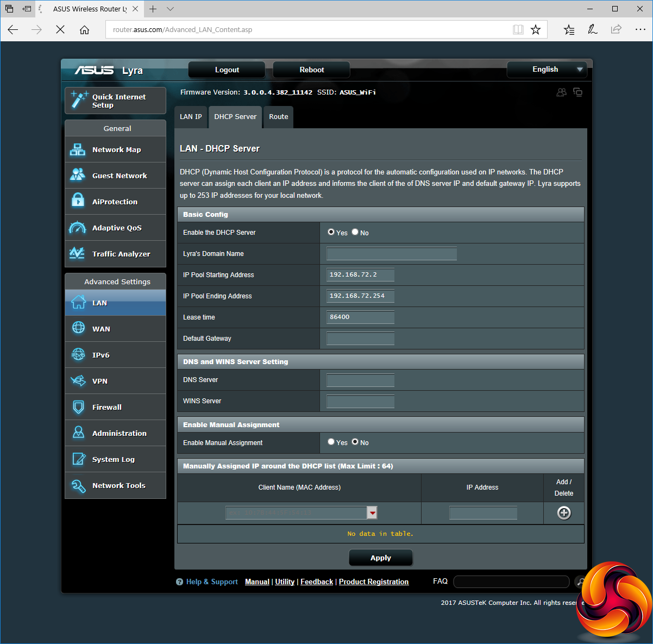Expand the English language dropdown
The height and width of the screenshot is (644, 653).
[580, 70]
